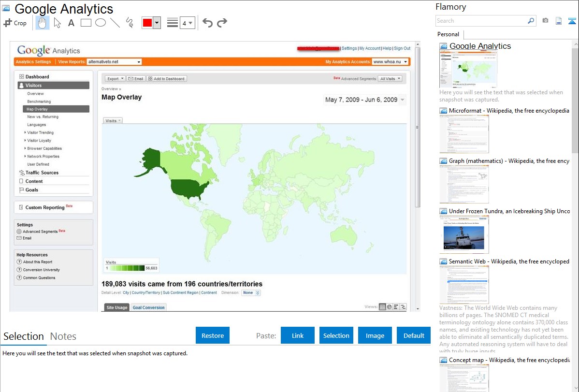The image size is (579, 392).
Task: Open the Dashboard item in Analytics sidebar
Action: click(x=37, y=76)
